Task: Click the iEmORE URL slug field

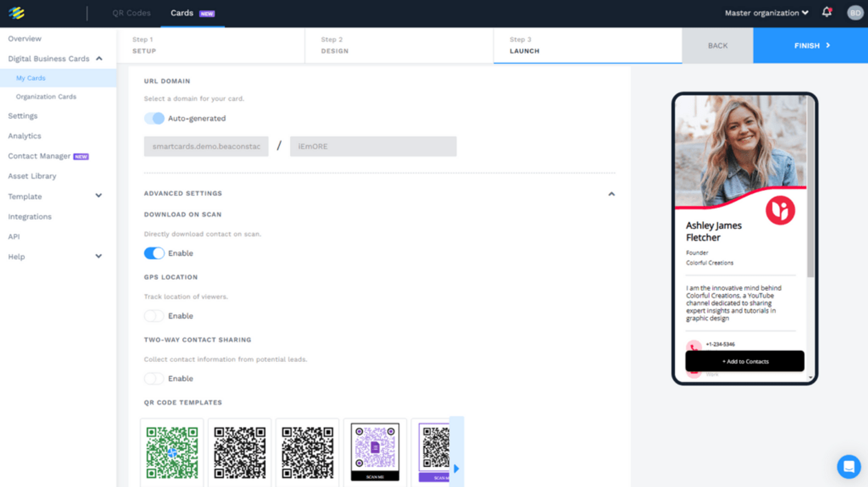Action: pos(373,146)
